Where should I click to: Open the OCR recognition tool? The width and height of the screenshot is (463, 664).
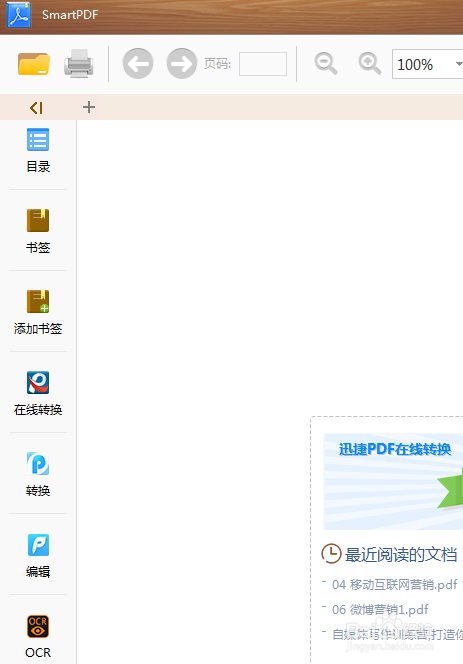[x=38, y=636]
